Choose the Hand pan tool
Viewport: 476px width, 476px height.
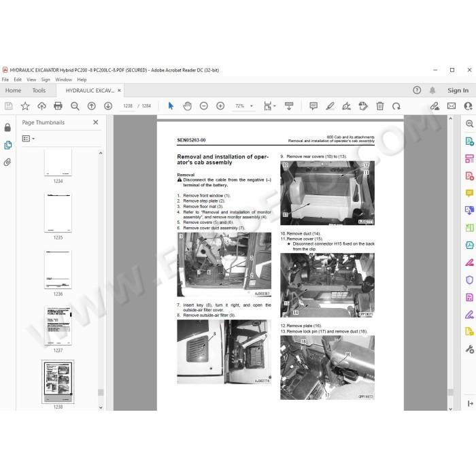coord(187,106)
